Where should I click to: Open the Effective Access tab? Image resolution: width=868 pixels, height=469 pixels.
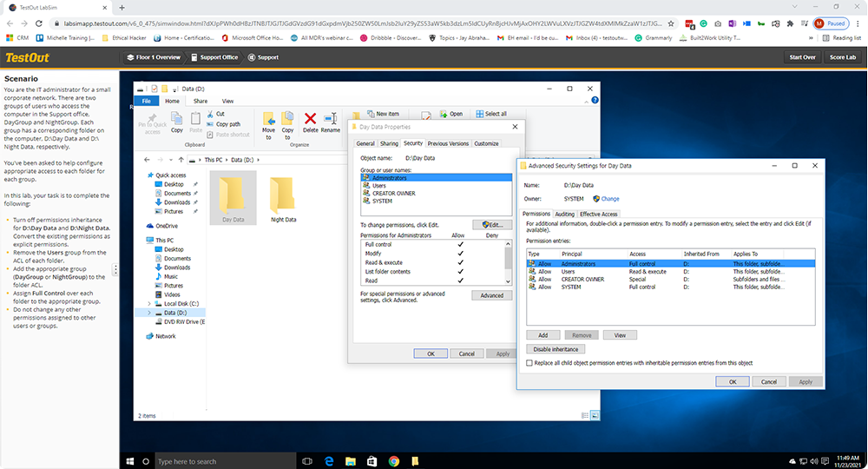598,215
